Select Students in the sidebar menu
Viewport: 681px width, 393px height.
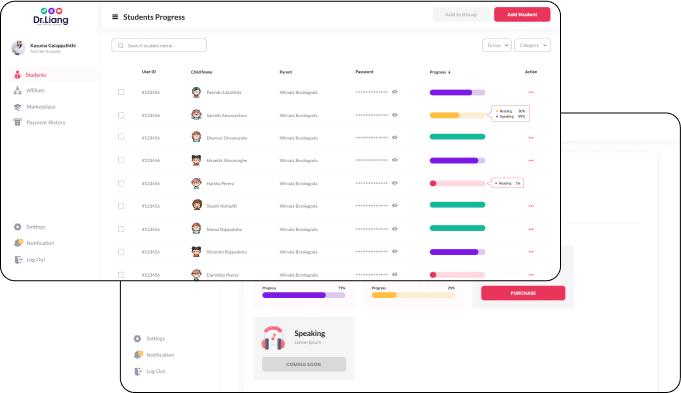click(51, 75)
